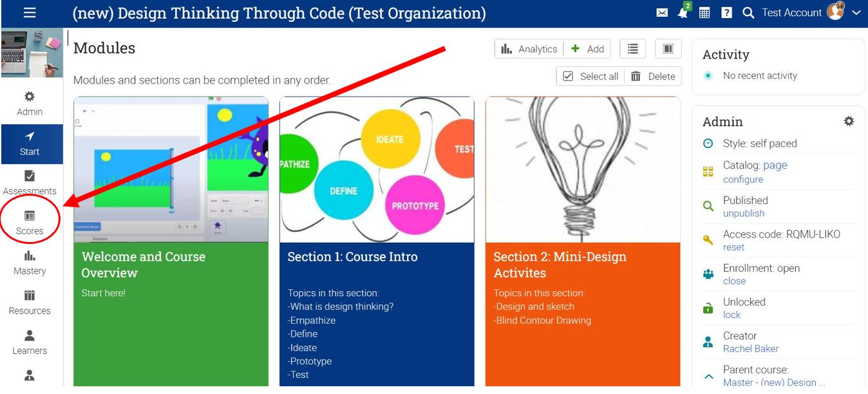Open Section 1: Course Intro thumbnail
This screenshot has height=394, width=868.
(x=377, y=169)
